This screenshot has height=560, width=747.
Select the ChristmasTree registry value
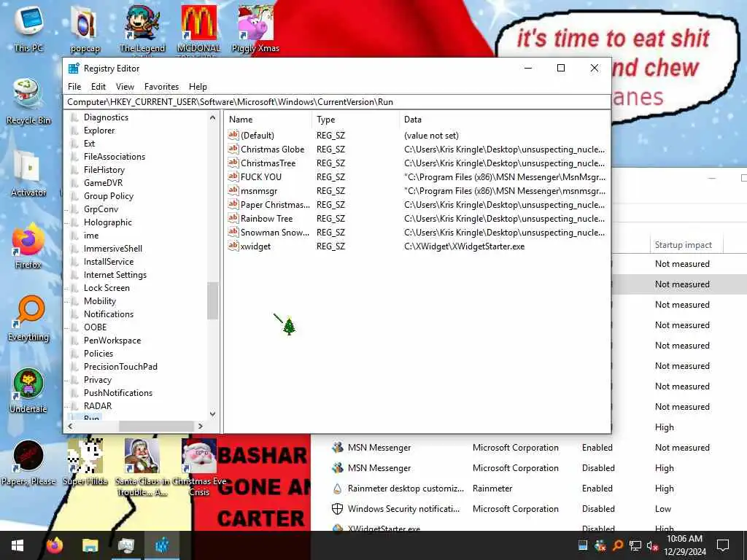[x=268, y=163]
